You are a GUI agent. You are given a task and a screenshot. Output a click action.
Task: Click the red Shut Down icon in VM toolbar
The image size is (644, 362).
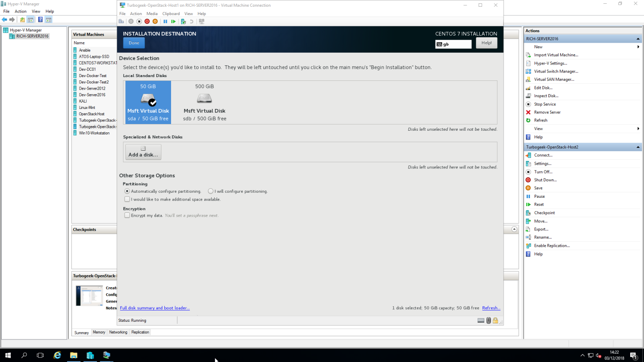pos(147,21)
